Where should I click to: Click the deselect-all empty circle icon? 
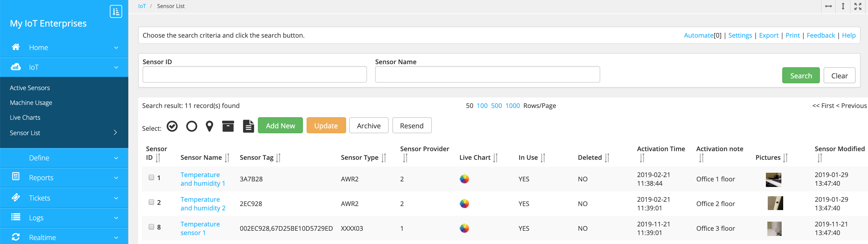(x=191, y=126)
